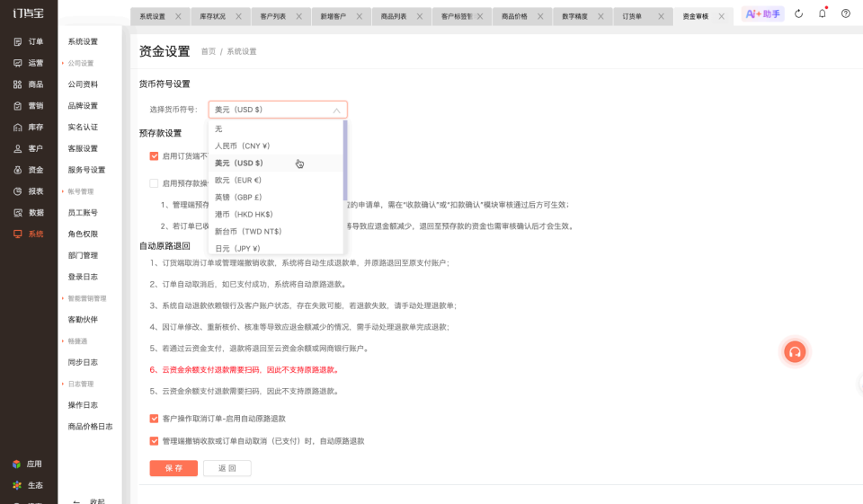Open the 库存 sidebar module

pyautogui.click(x=28, y=127)
